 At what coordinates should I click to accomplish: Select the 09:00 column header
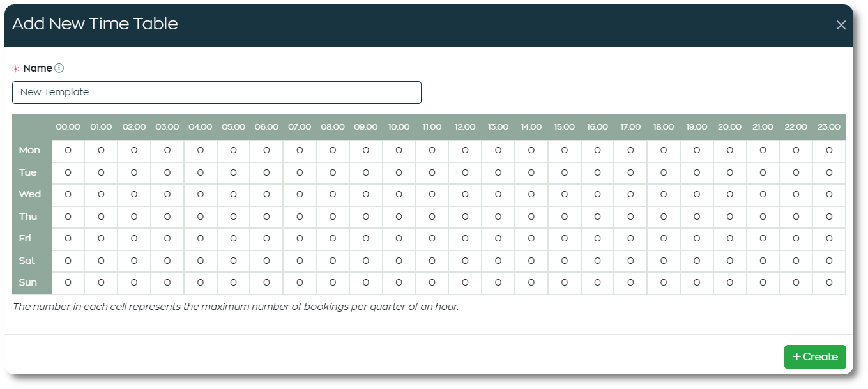[366, 127]
